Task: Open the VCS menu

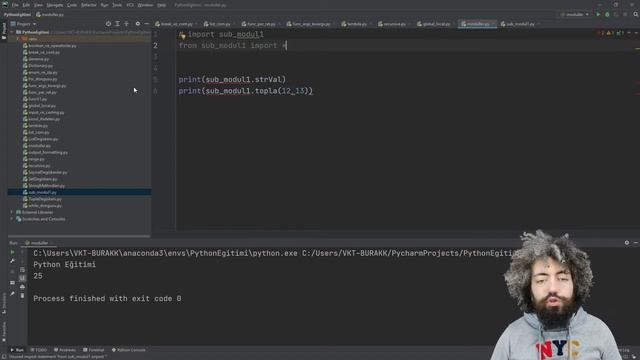Action: [x=130, y=5]
